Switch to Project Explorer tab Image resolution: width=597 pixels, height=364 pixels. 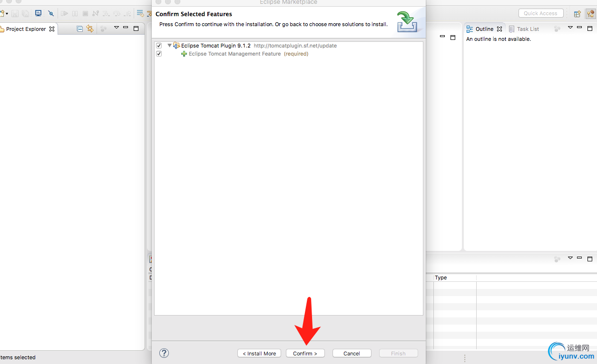[26, 29]
